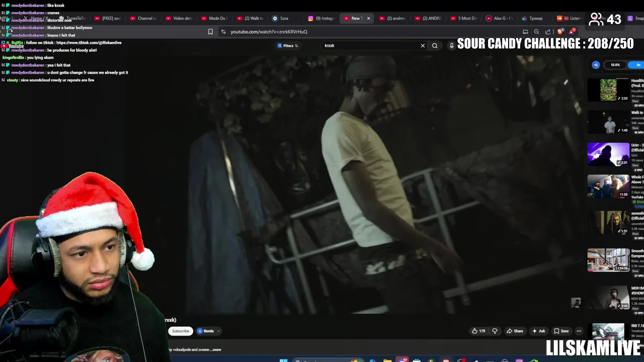Click the blue 3x pill in the sidebar
The width and height of the screenshot is (644, 362).
636,65
